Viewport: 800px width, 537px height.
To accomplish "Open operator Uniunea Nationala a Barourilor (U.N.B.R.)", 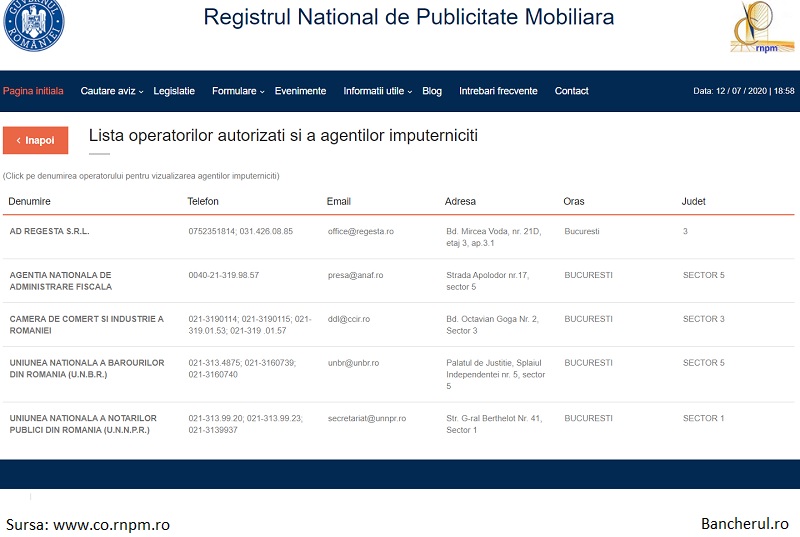I will (x=87, y=368).
